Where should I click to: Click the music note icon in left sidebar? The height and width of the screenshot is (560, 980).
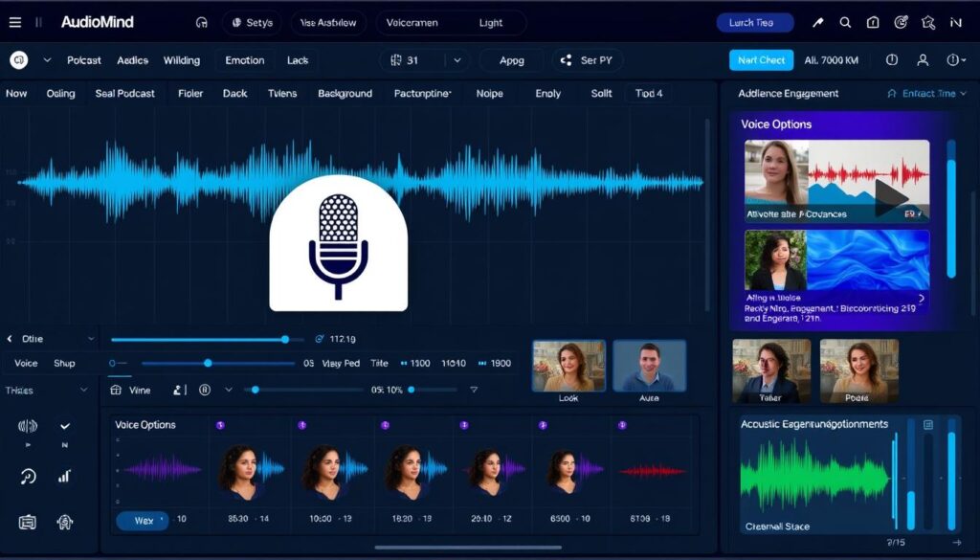(x=28, y=477)
